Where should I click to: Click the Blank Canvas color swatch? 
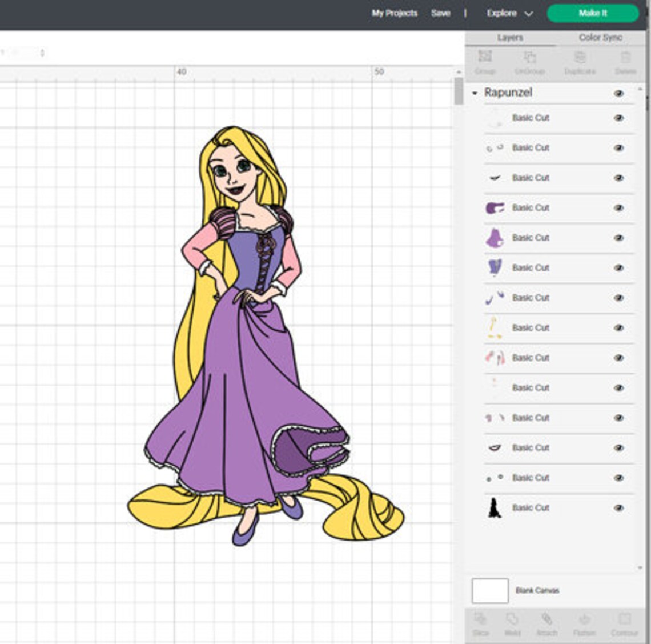pos(489,591)
